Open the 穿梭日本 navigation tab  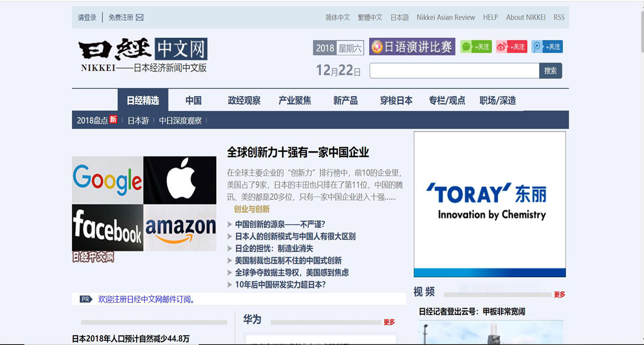[x=396, y=100]
